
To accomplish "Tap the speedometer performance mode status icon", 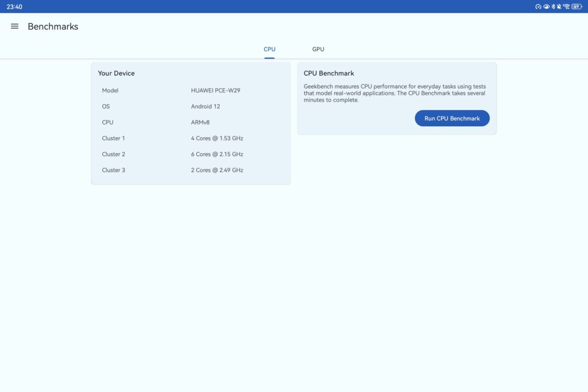I will (538, 6).
